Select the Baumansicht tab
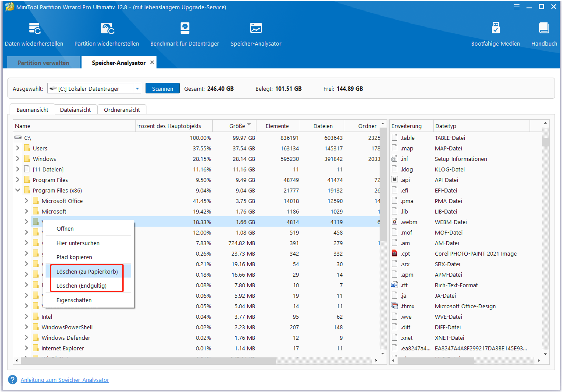The height and width of the screenshot is (392, 562). pyautogui.click(x=32, y=110)
